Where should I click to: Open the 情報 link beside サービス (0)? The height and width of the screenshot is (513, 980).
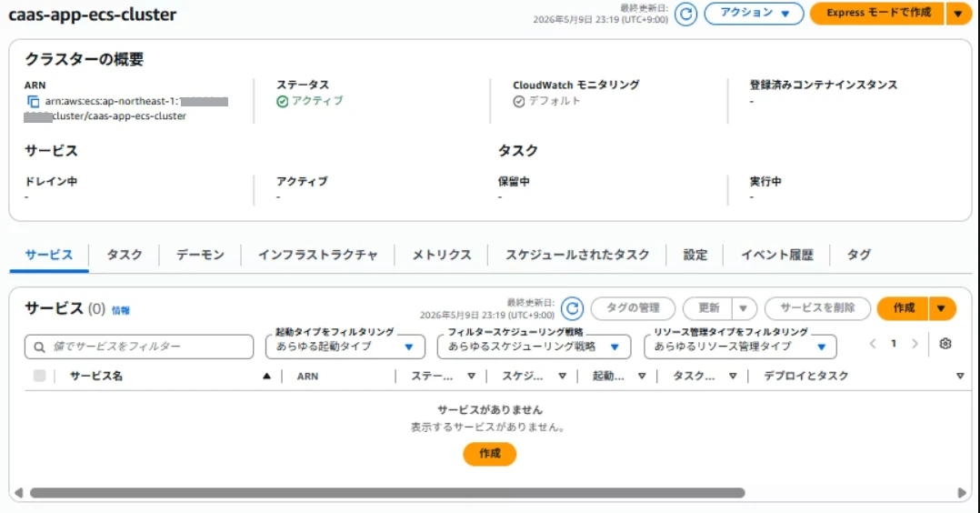[x=121, y=310]
